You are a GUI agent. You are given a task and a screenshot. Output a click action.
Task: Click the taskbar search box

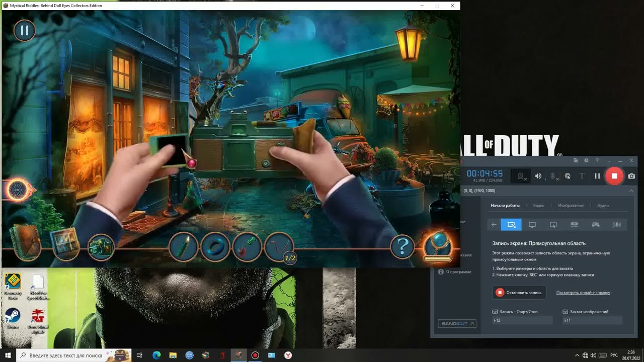coord(74,355)
